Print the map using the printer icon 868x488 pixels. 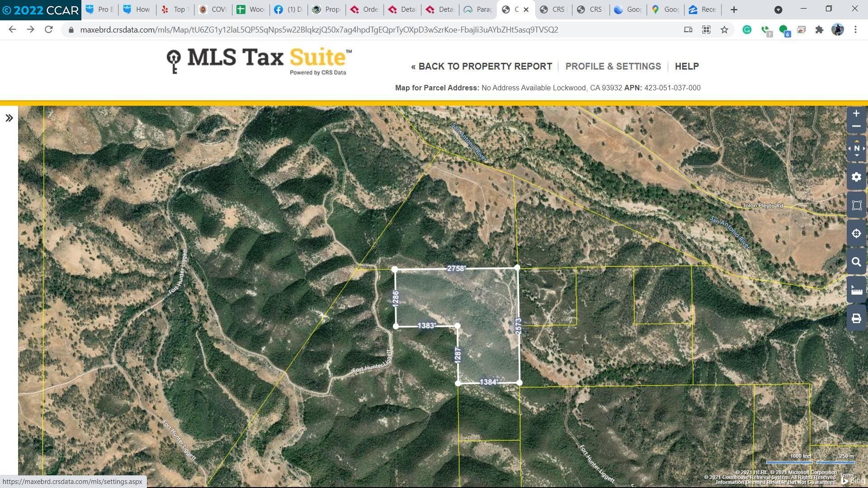coord(856,318)
